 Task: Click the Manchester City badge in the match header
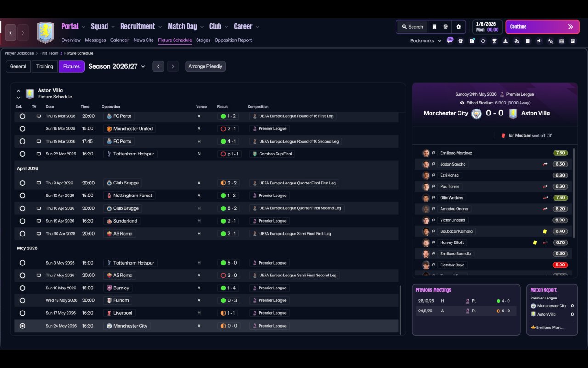point(477,114)
